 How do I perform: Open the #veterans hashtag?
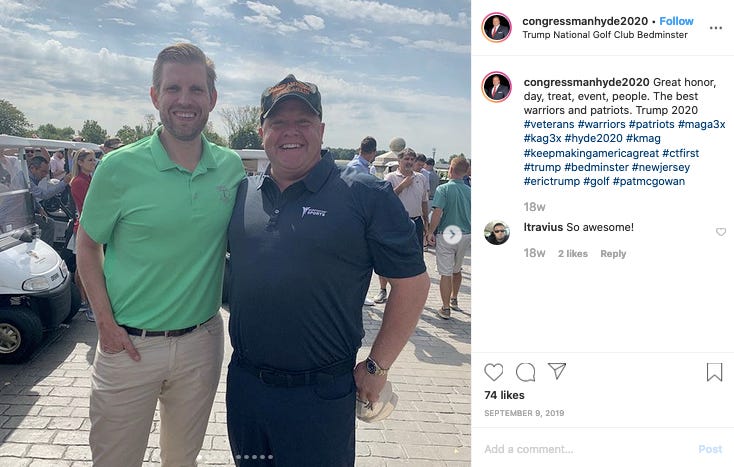pyautogui.click(x=549, y=124)
